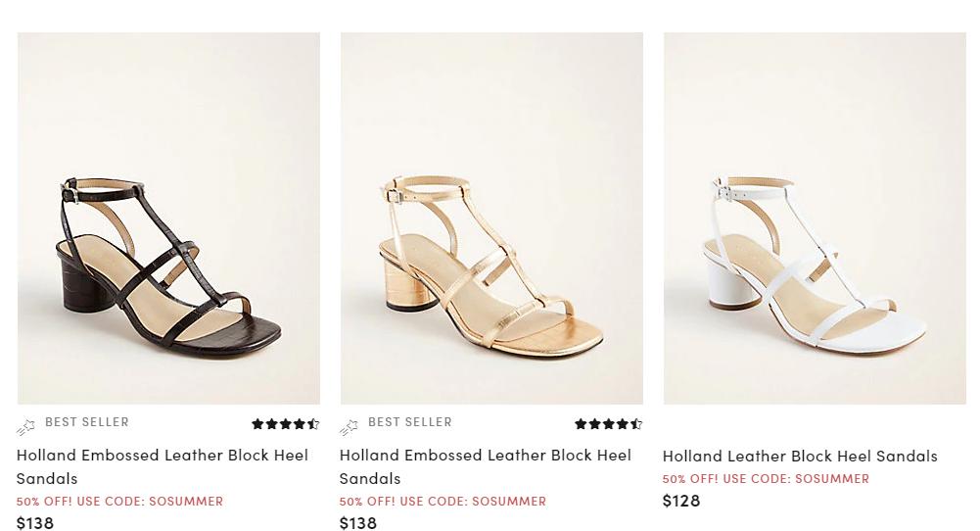Click the best seller icon under gold sandals
The height and width of the screenshot is (531, 980).
pos(349,426)
